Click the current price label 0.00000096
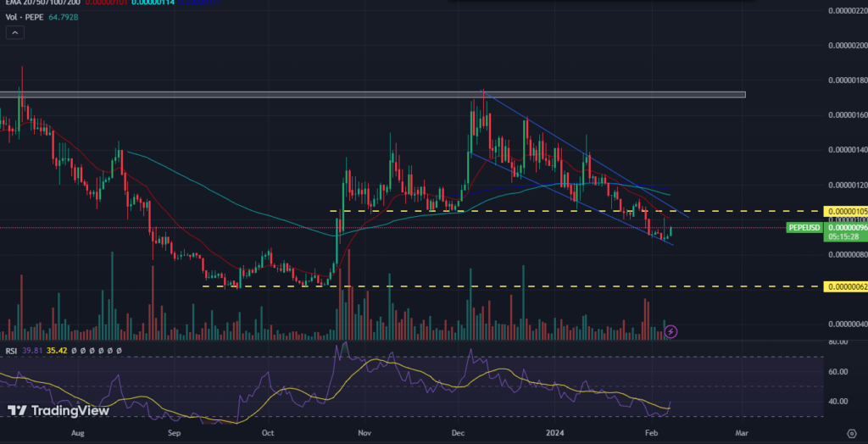 (x=846, y=228)
